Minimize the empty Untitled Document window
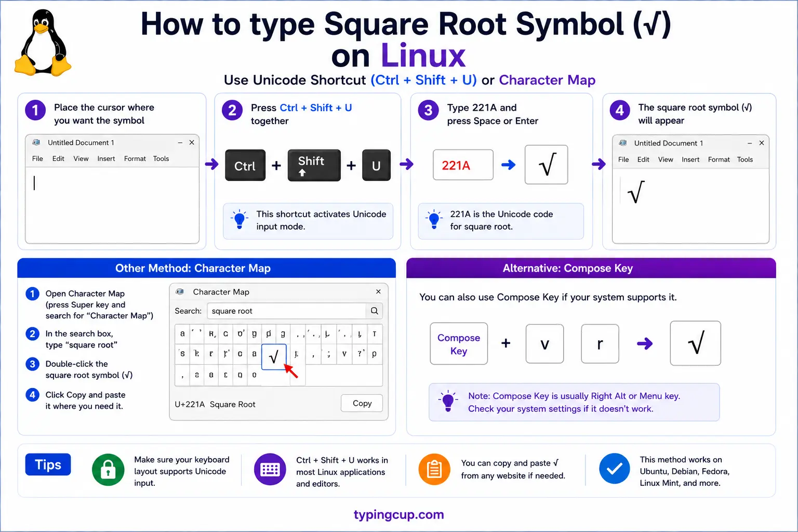The height and width of the screenshot is (532, 798). click(180, 142)
